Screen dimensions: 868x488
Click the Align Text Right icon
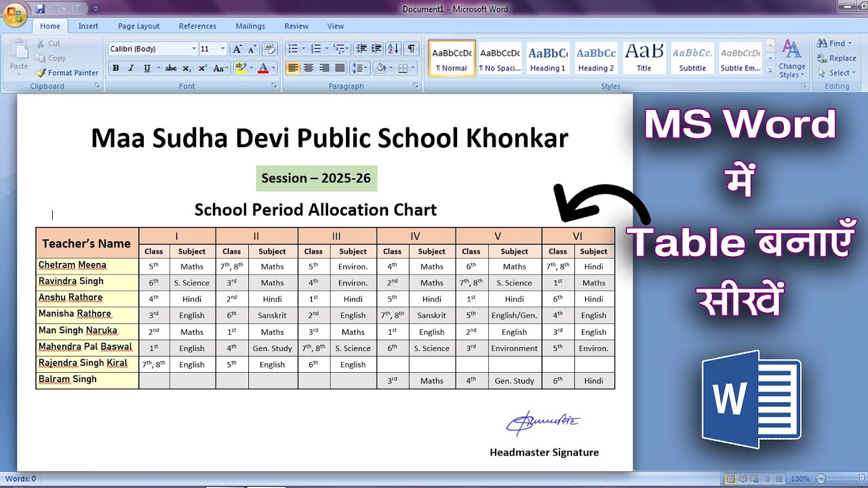point(324,68)
